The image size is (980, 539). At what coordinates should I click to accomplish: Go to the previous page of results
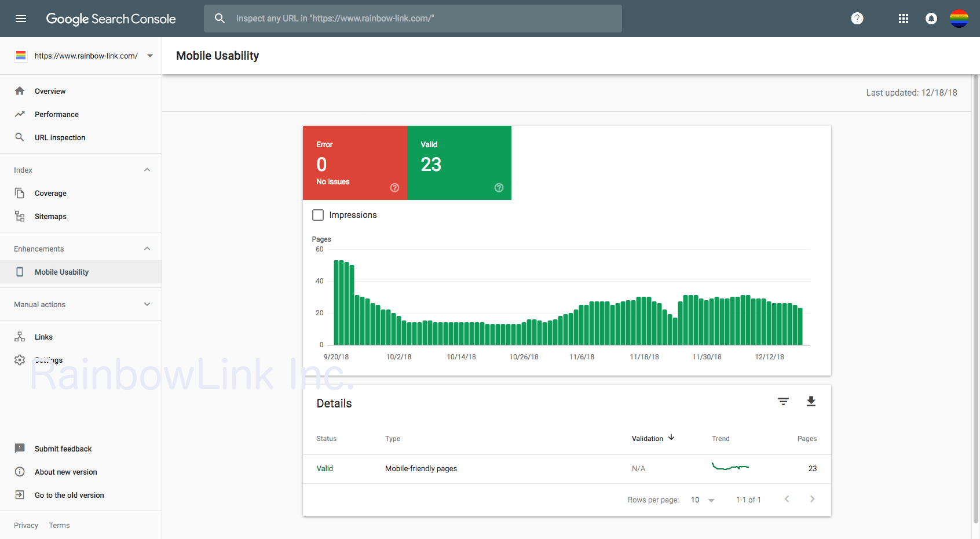(x=787, y=499)
